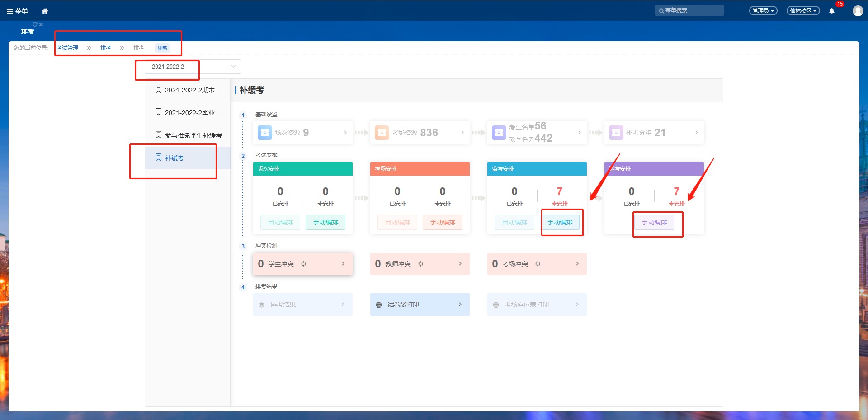Open the 2021-2022-2 semester dropdown
Viewport: 868px width, 420px height.
pyautogui.click(x=193, y=67)
